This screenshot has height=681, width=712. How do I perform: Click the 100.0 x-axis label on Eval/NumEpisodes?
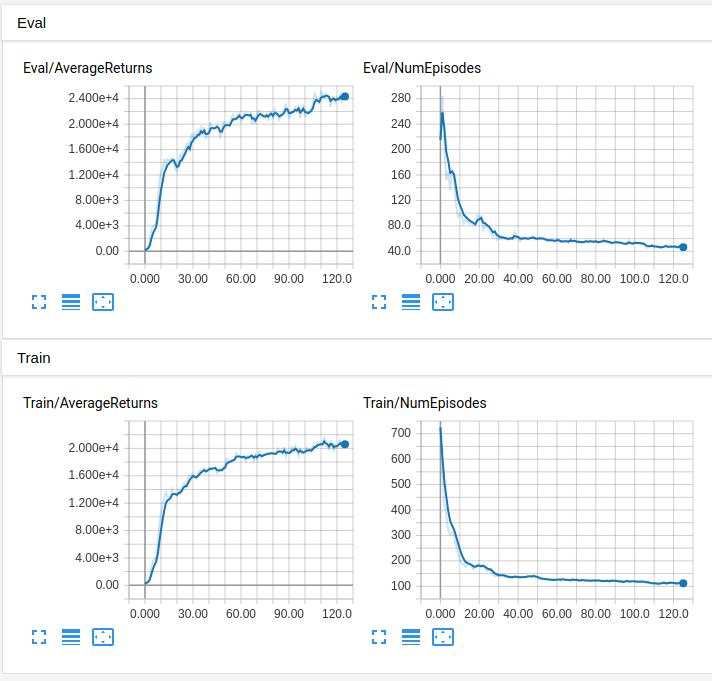click(635, 279)
